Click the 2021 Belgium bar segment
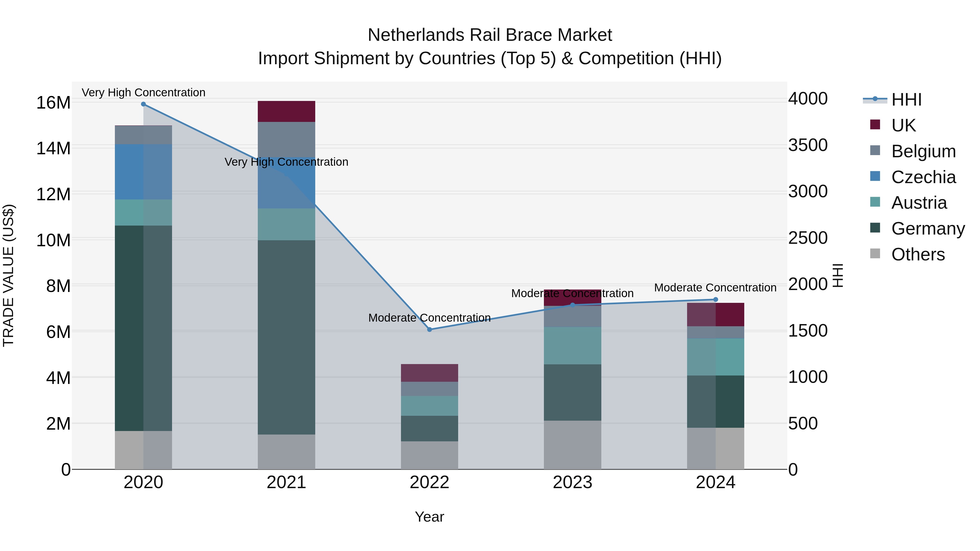980x551 pixels. [286, 140]
